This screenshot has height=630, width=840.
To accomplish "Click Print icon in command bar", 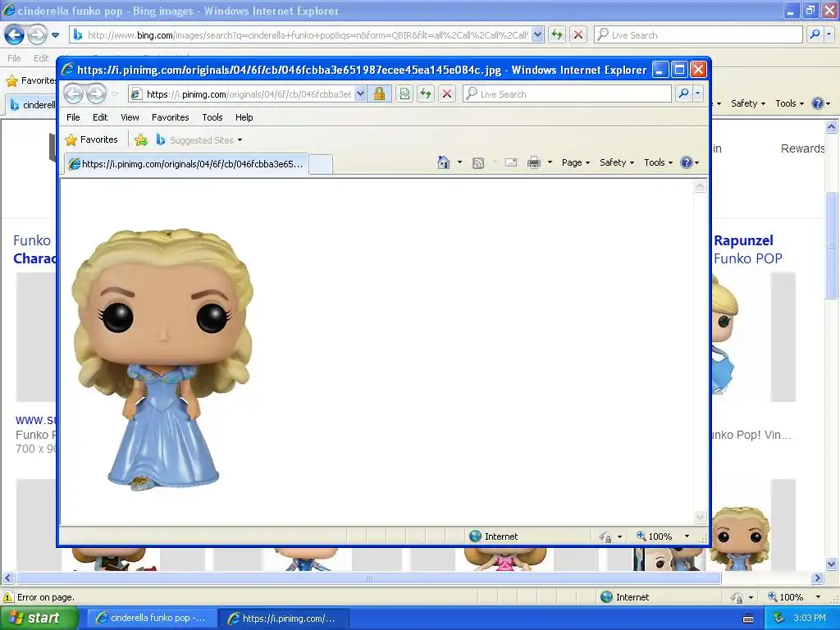I will (x=534, y=162).
